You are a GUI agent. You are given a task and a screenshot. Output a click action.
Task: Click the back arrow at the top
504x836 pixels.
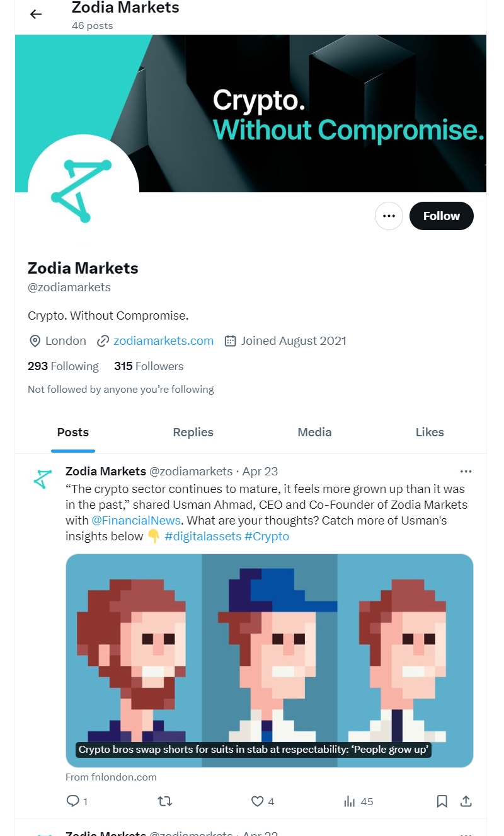point(36,14)
